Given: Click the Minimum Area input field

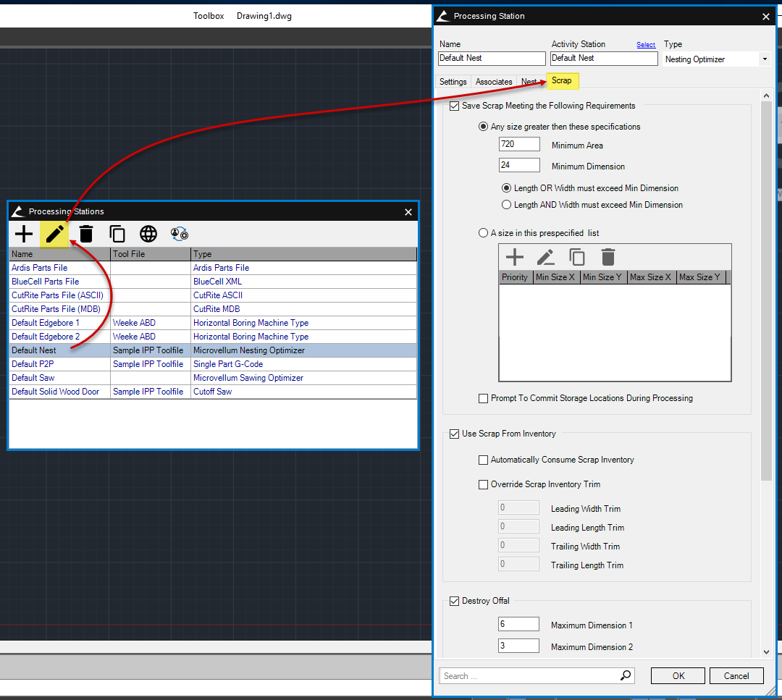Looking at the screenshot, I should pos(519,145).
